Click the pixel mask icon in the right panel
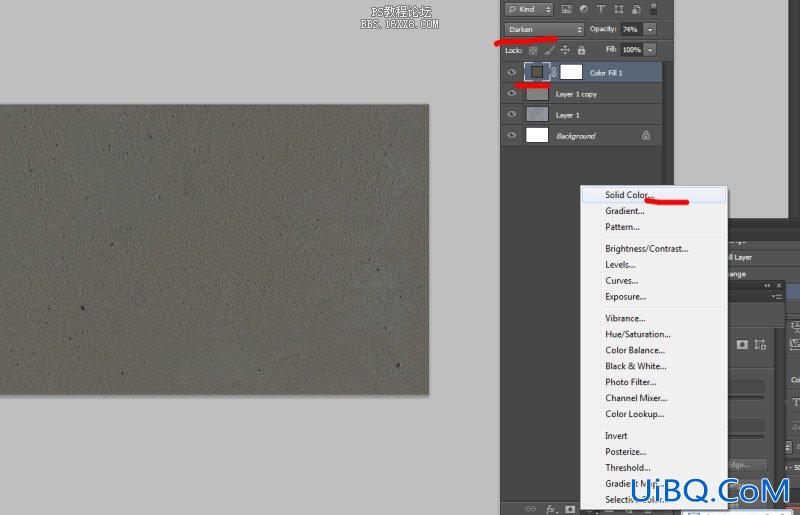This screenshot has height=515, width=800. 742,345
